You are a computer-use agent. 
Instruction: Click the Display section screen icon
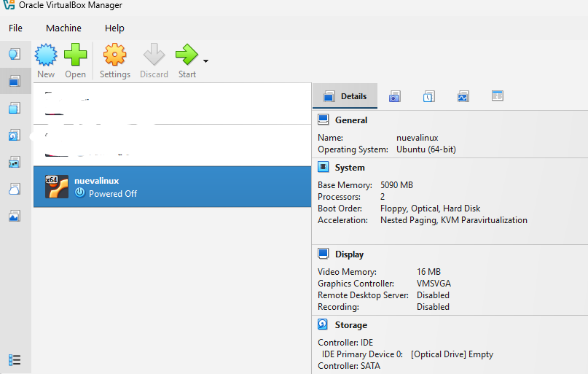tap(324, 254)
